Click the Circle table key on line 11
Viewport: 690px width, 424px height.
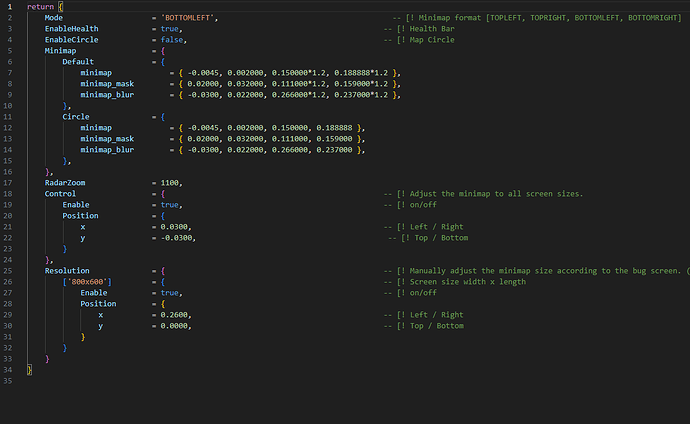click(x=76, y=116)
